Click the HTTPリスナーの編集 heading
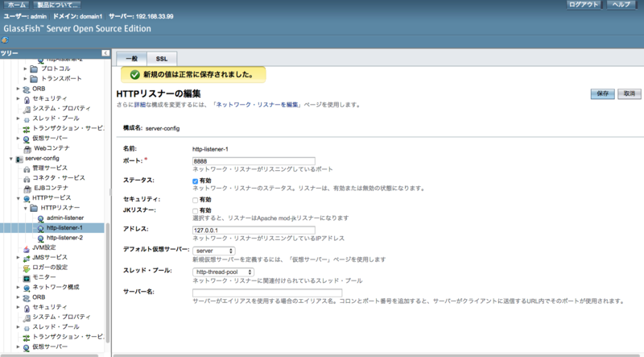Screen dimensions: 644x357 click(x=159, y=93)
